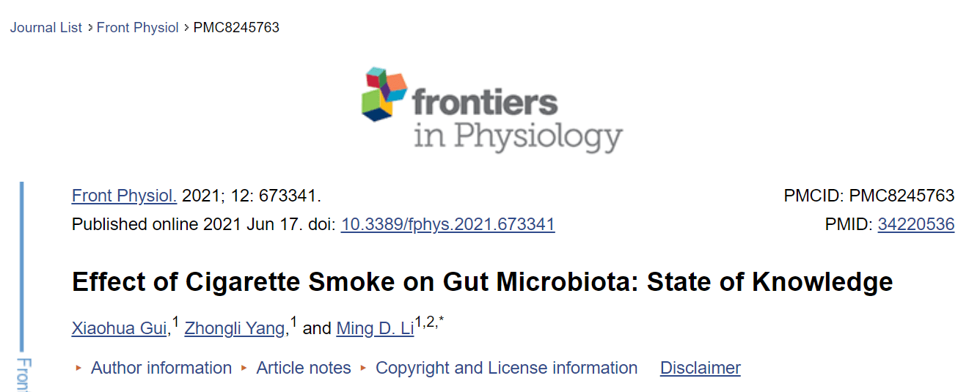Expand the Author information section
The height and width of the screenshot is (392, 980).
click(161, 368)
